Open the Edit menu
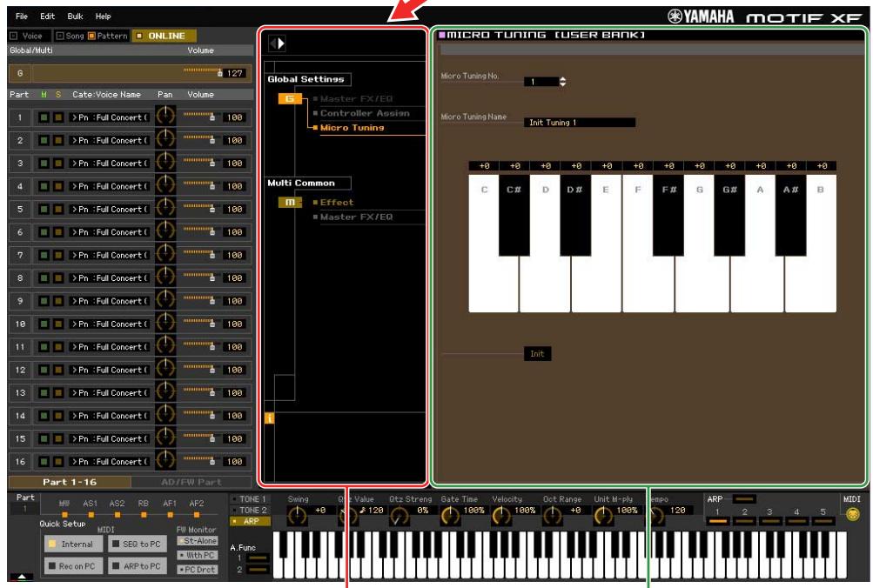Viewport: 873px width, 588px height. (x=47, y=17)
